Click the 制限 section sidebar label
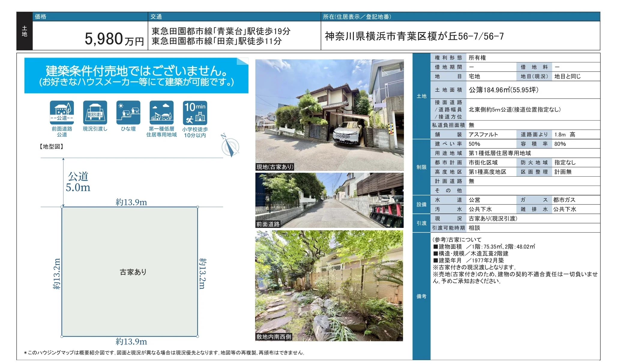 coord(422,167)
